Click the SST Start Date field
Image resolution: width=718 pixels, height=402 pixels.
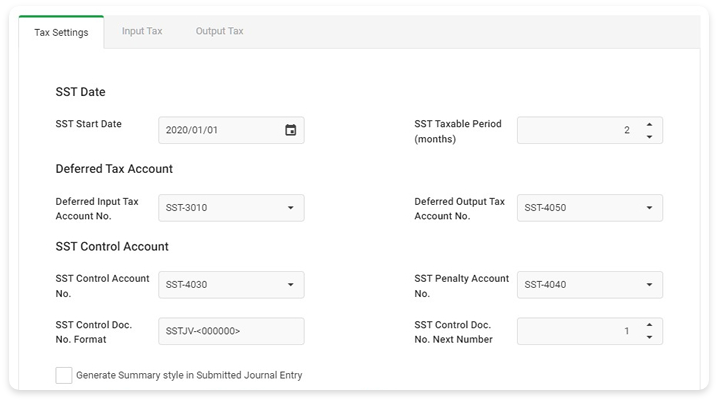[x=218, y=130]
